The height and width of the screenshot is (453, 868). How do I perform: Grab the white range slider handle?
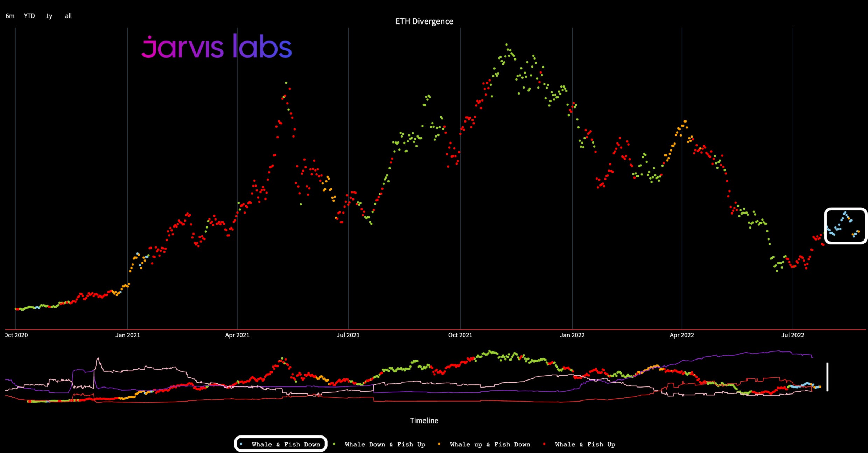click(x=827, y=377)
